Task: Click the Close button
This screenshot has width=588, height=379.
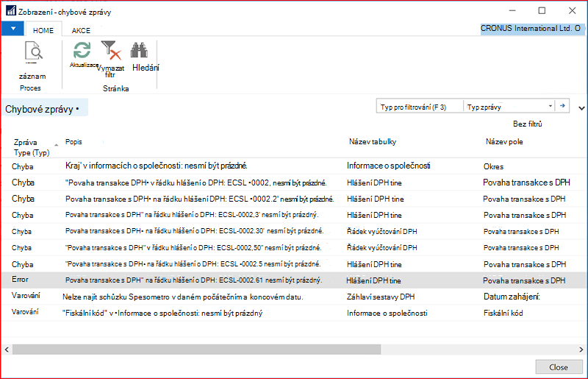Action: [x=559, y=367]
